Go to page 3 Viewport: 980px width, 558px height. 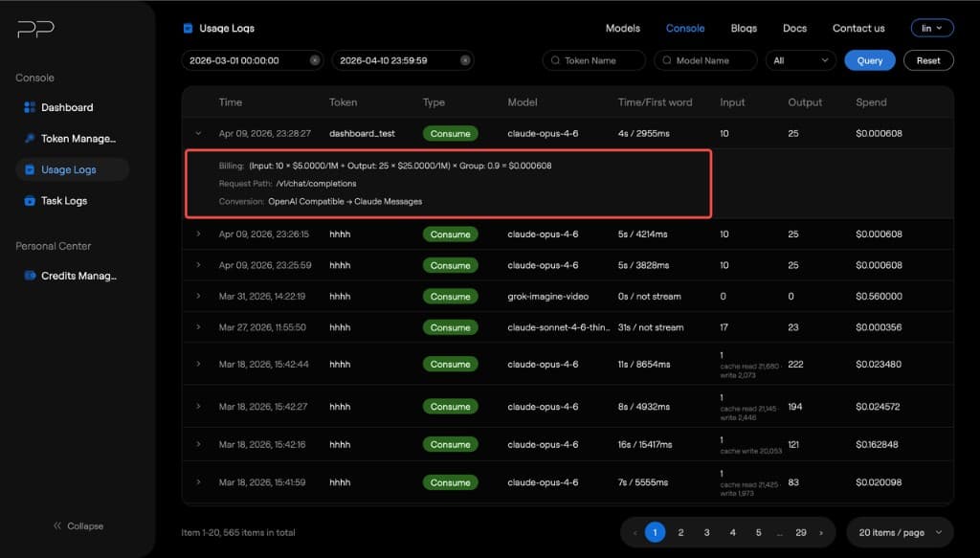tap(707, 532)
